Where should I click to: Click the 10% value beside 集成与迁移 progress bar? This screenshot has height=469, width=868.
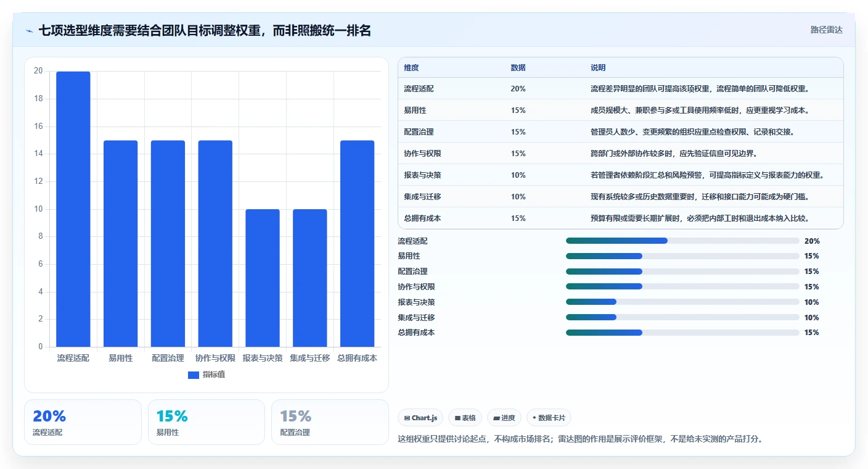(x=812, y=318)
